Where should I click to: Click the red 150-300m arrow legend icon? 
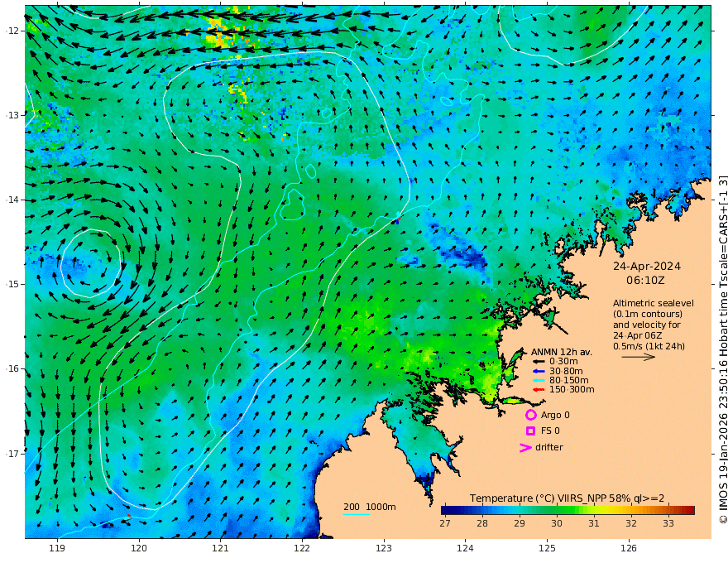(539, 389)
